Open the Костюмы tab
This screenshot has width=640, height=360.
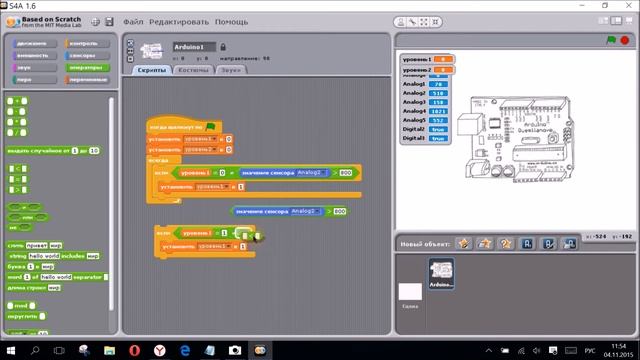point(193,70)
